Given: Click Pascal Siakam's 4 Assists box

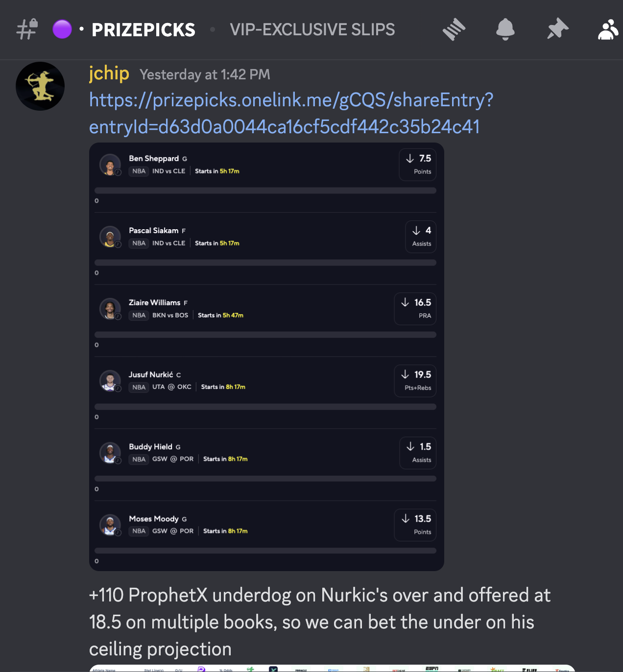Looking at the screenshot, I should coord(421,237).
